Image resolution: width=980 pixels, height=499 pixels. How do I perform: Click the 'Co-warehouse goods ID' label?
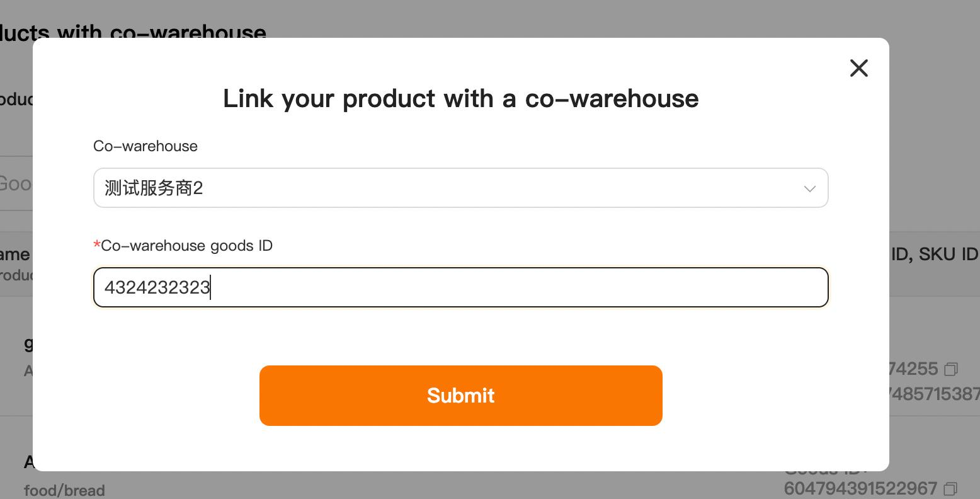coord(186,246)
